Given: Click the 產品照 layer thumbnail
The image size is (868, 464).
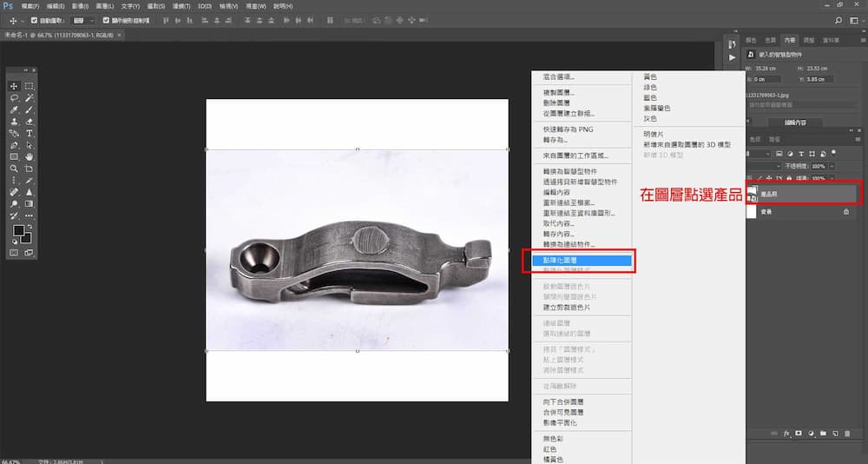Looking at the screenshot, I should pyautogui.click(x=752, y=194).
